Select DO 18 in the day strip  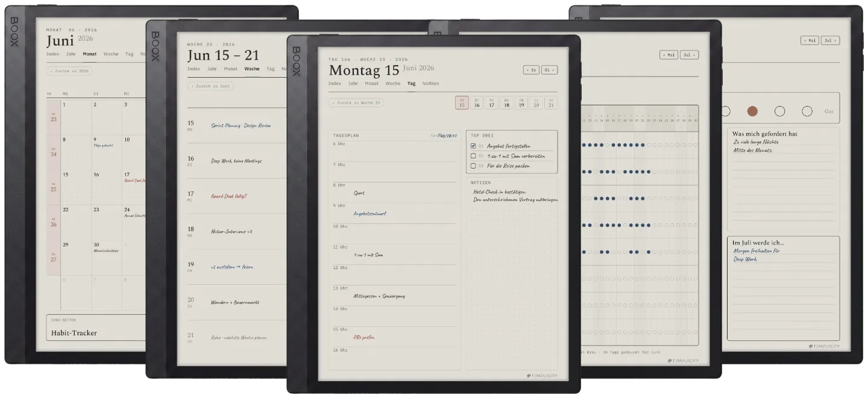click(506, 103)
